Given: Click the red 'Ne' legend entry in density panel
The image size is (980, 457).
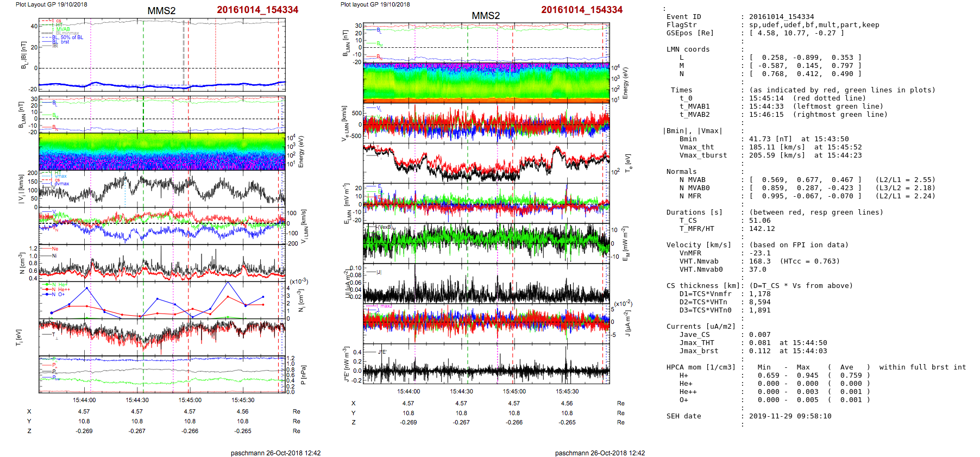Looking at the screenshot, I should [54, 249].
